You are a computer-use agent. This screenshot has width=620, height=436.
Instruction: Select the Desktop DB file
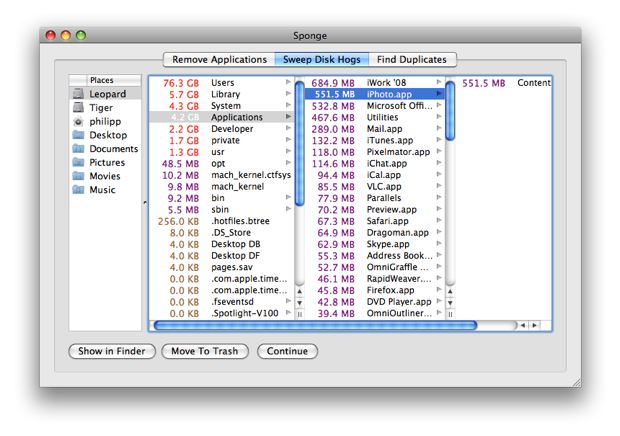221,244
